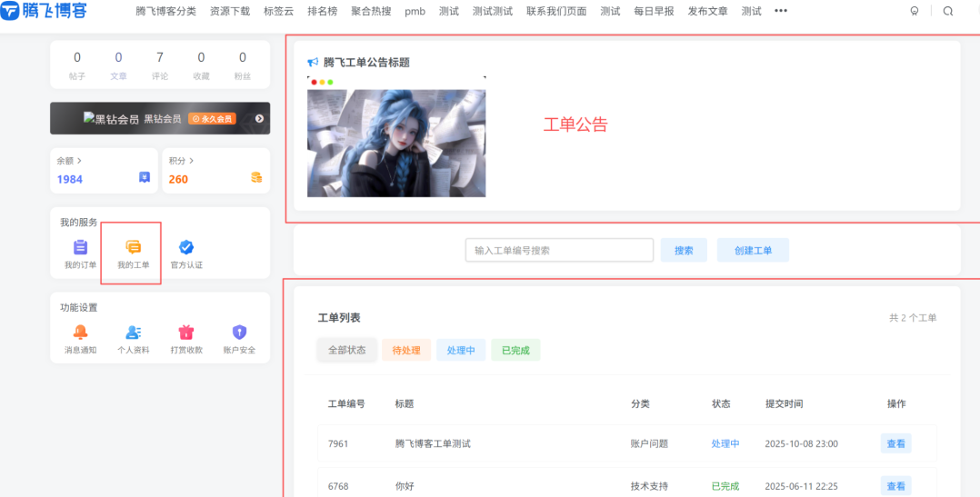Open 打赏收款 gift icon
Viewport: 980px width, 497px height.
[186, 333]
